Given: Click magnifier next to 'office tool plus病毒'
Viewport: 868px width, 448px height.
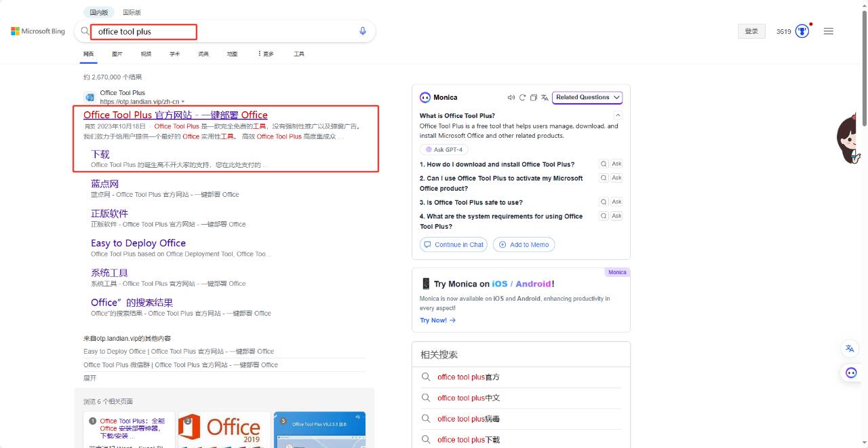Looking at the screenshot, I should click(426, 419).
